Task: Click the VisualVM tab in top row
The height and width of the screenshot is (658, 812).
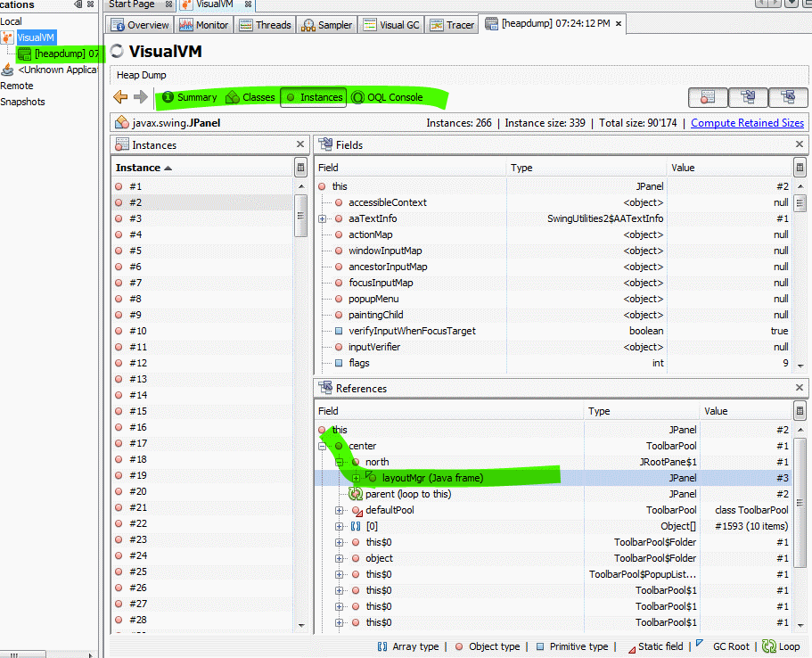Action: coord(216,4)
